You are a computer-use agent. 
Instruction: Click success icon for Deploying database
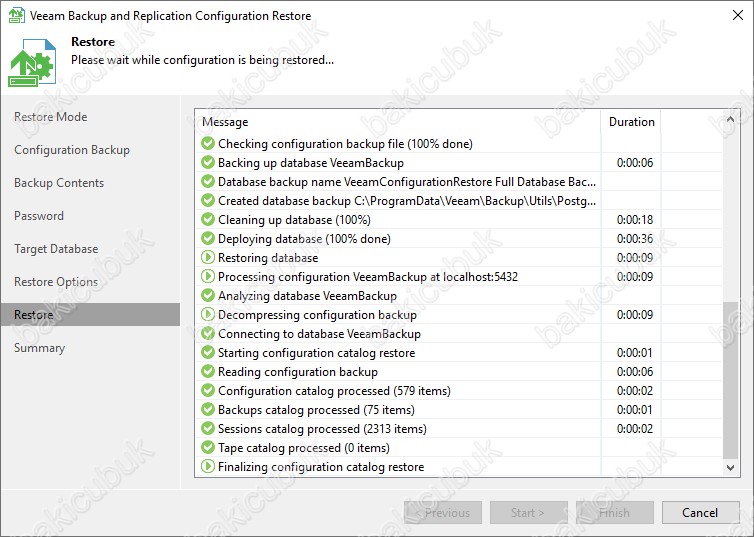point(208,238)
